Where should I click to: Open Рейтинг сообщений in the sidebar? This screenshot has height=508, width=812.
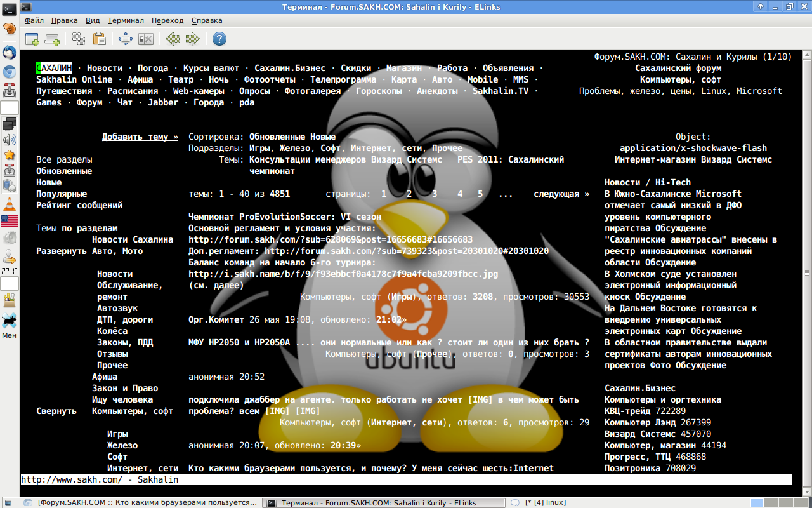(x=79, y=205)
